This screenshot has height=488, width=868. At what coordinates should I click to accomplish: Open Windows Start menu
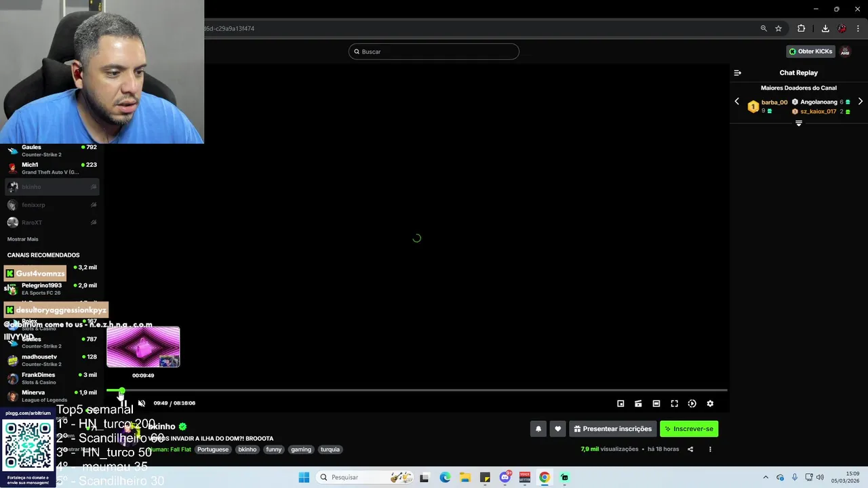(x=304, y=477)
